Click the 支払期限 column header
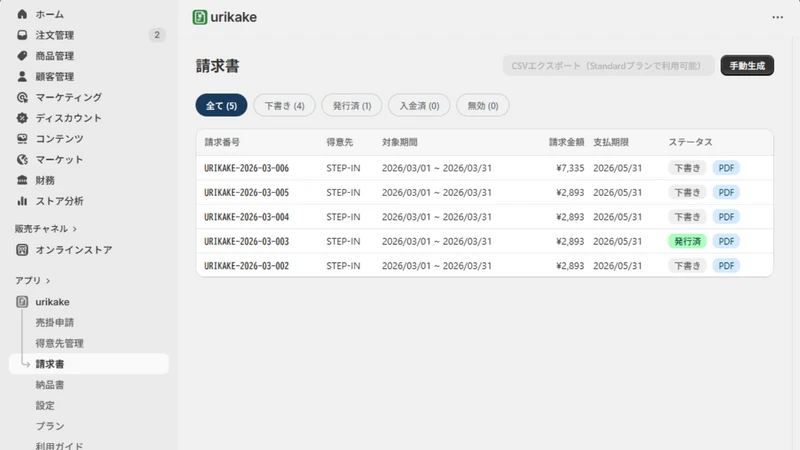This screenshot has width=800, height=450. point(611,142)
